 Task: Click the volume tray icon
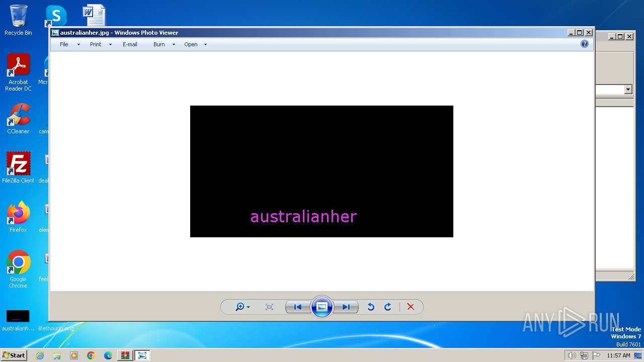pos(572,355)
